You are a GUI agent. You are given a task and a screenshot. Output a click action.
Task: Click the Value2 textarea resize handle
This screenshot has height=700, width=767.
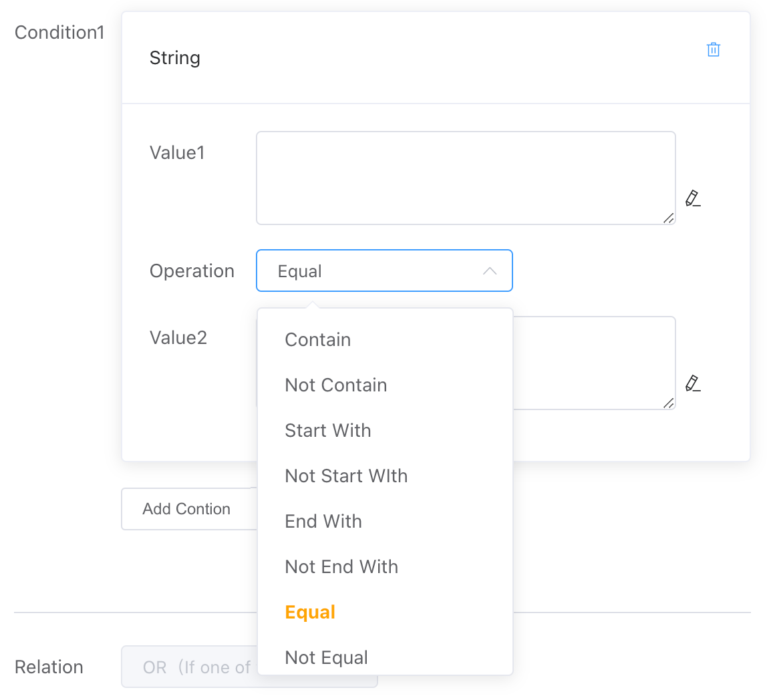(668, 403)
